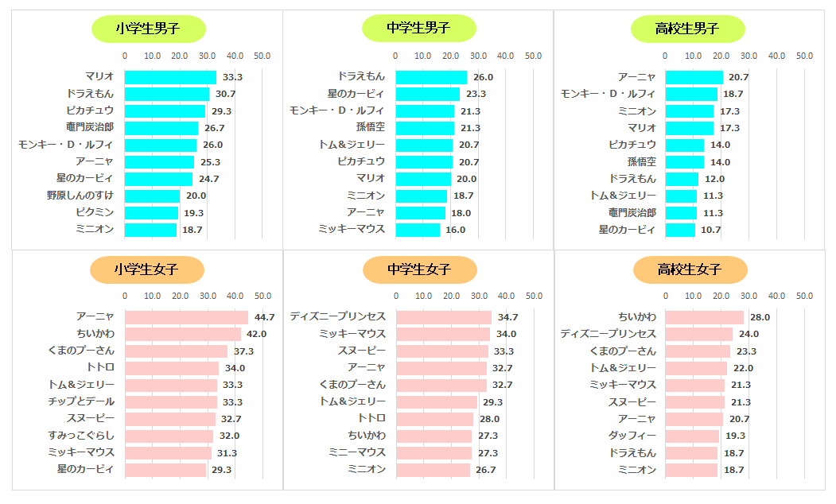The width and height of the screenshot is (836, 504).
Task: Select the 孫悟空 label in 中学生男子 chart
Action: [x=371, y=128]
